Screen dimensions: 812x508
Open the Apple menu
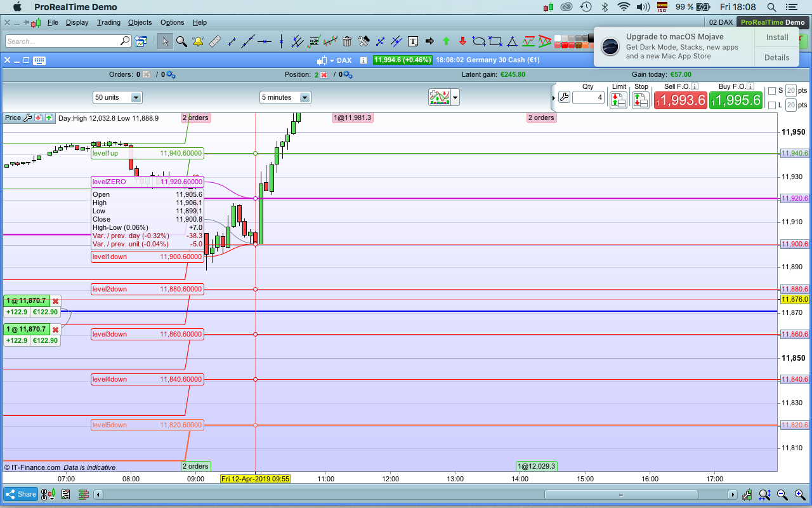click(x=17, y=7)
